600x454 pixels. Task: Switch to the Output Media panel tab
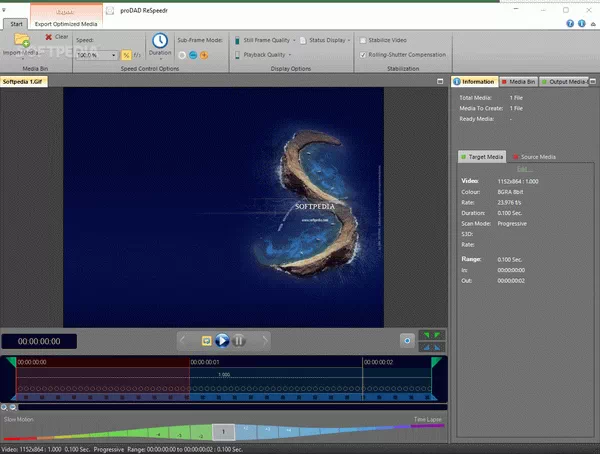point(564,82)
